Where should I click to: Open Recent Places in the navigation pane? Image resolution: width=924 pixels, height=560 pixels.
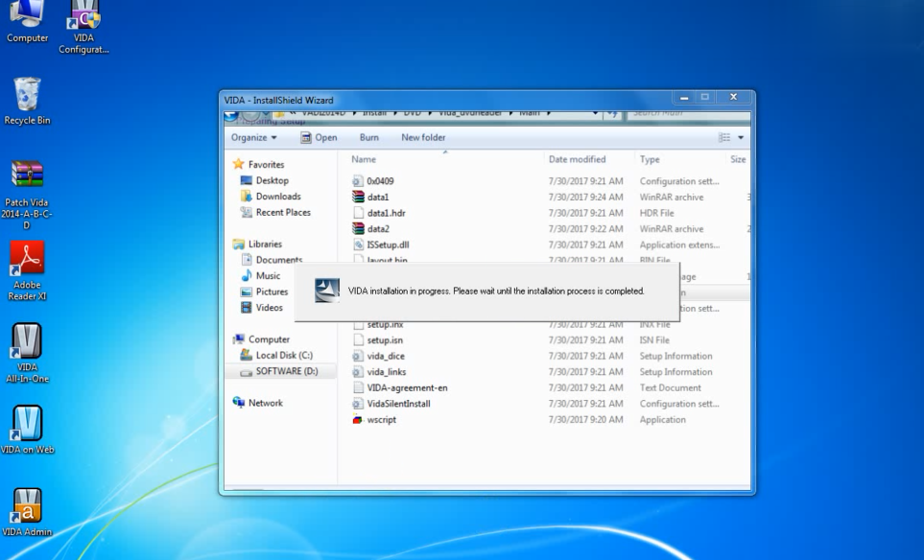coord(275,212)
